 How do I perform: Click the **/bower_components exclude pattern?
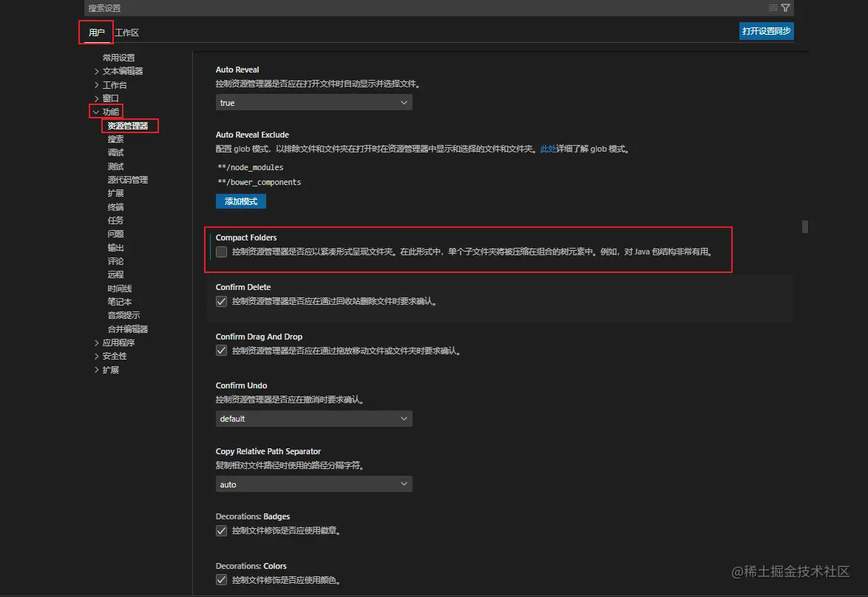pyautogui.click(x=260, y=182)
